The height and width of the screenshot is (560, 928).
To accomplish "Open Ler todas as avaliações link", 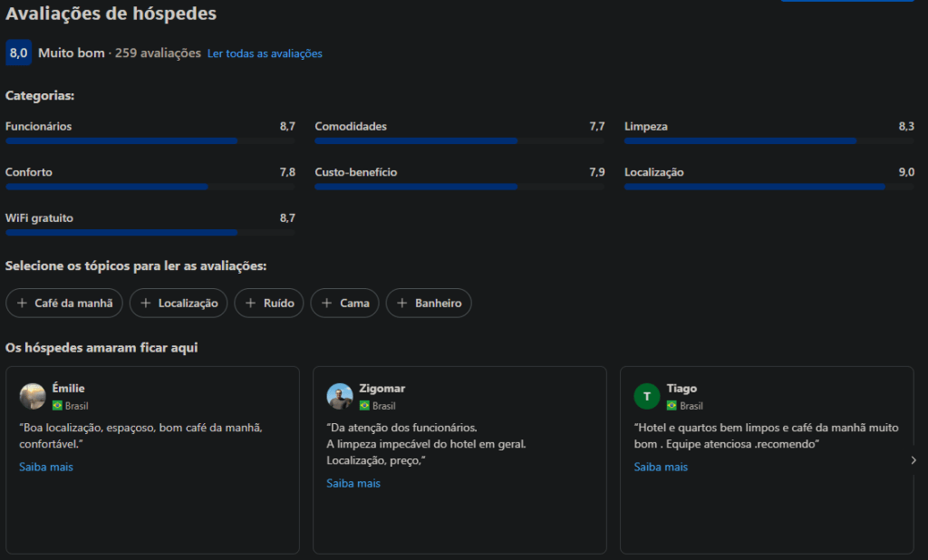I will 265,53.
